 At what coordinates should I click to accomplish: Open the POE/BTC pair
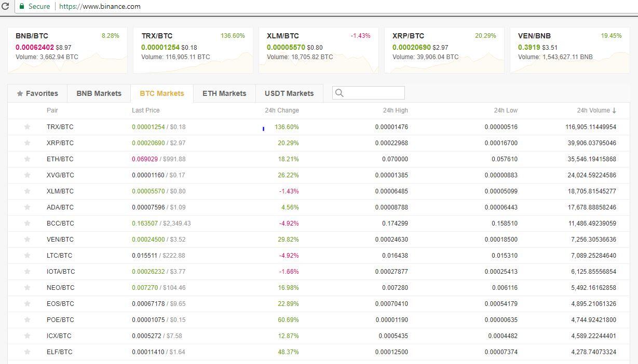[x=60, y=319]
